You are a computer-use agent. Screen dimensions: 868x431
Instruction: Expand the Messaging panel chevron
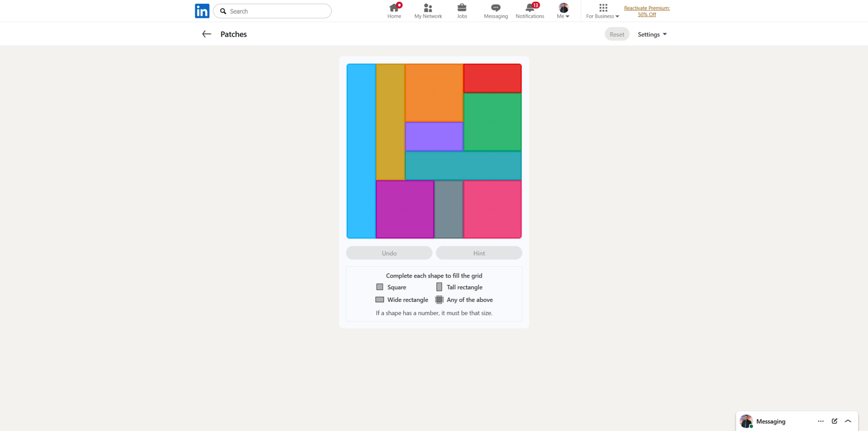(848, 421)
